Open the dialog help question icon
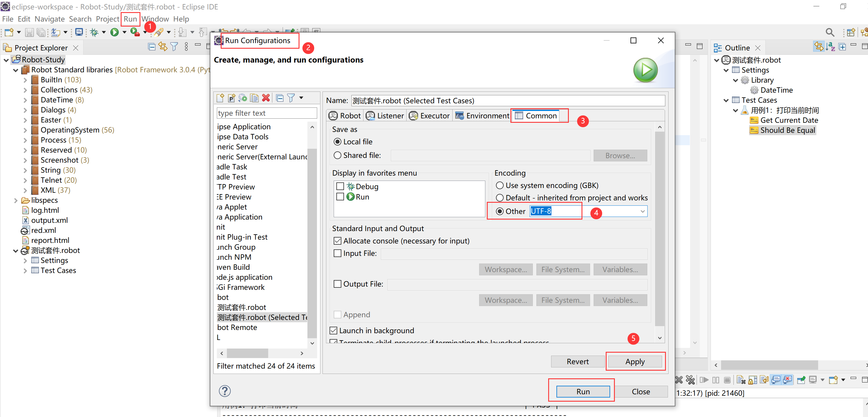868x417 pixels. point(225,391)
